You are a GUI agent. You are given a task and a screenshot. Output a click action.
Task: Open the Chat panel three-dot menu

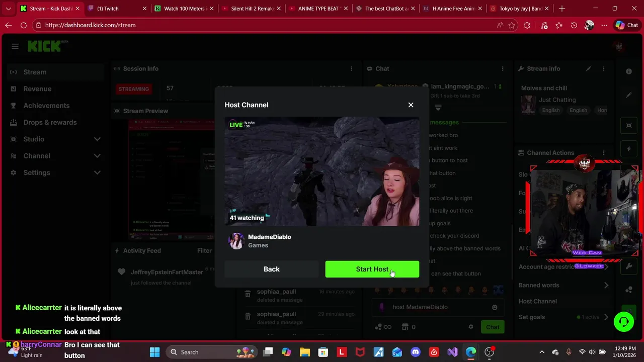pyautogui.click(x=502, y=68)
